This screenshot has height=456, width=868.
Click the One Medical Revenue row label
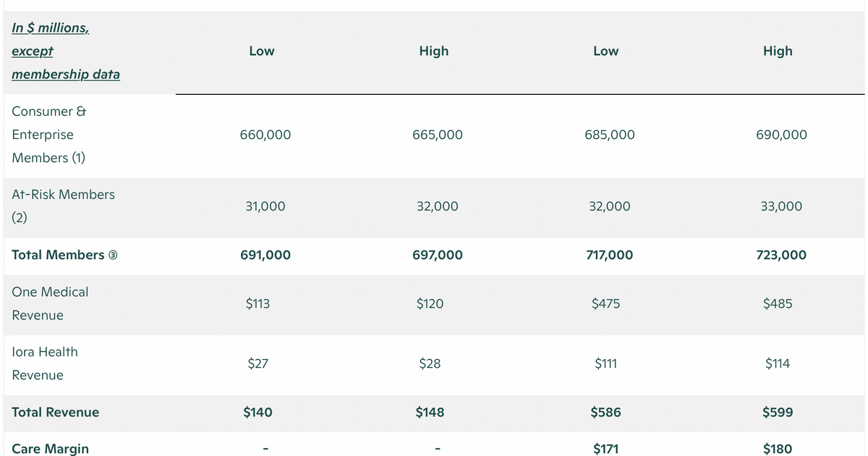pos(50,303)
